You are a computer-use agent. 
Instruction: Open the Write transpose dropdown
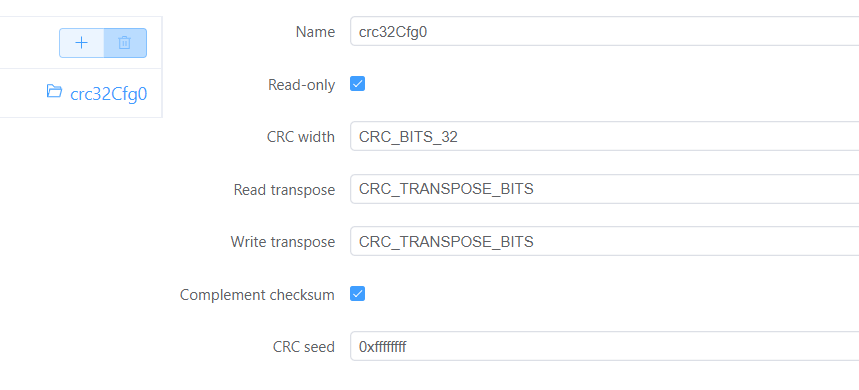click(x=604, y=242)
